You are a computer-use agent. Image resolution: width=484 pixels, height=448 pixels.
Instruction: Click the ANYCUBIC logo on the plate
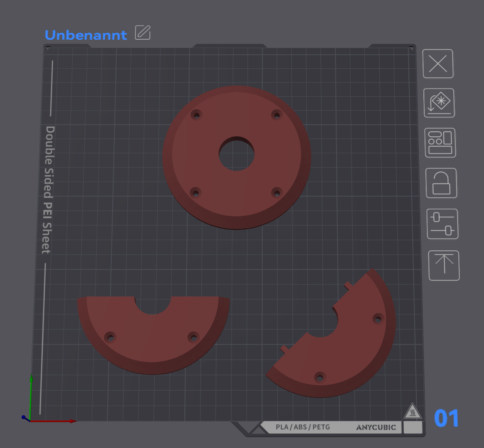click(x=376, y=428)
